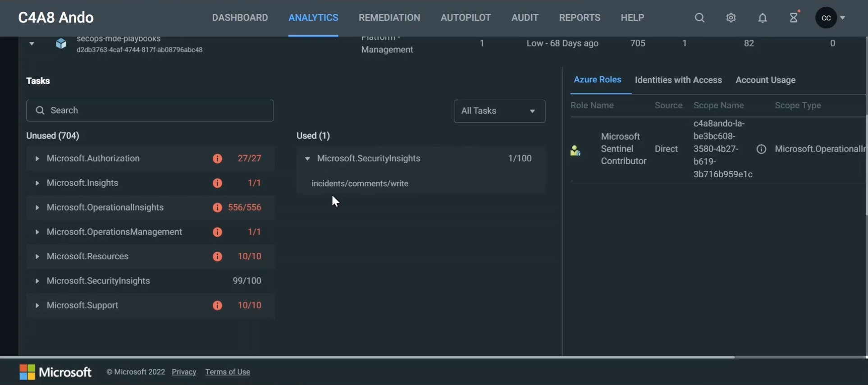Expand Microsoft.Insights unused tasks
Viewport: 868px width, 385px height.
pos(37,183)
